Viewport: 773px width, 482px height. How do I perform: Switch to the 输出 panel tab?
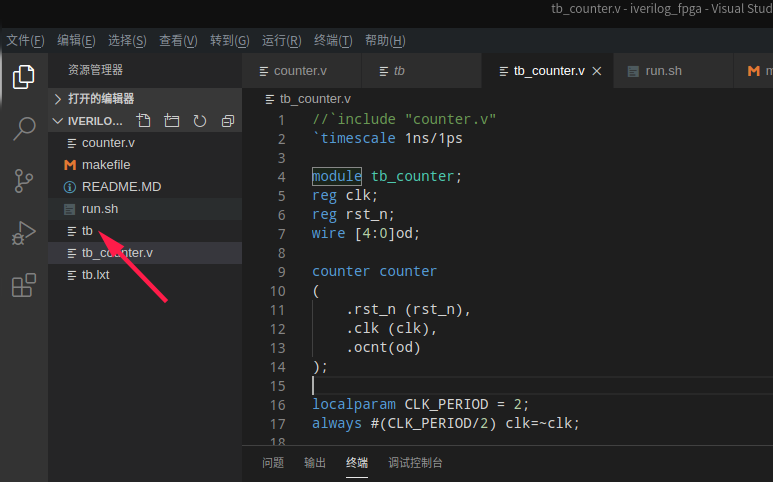tap(315, 463)
